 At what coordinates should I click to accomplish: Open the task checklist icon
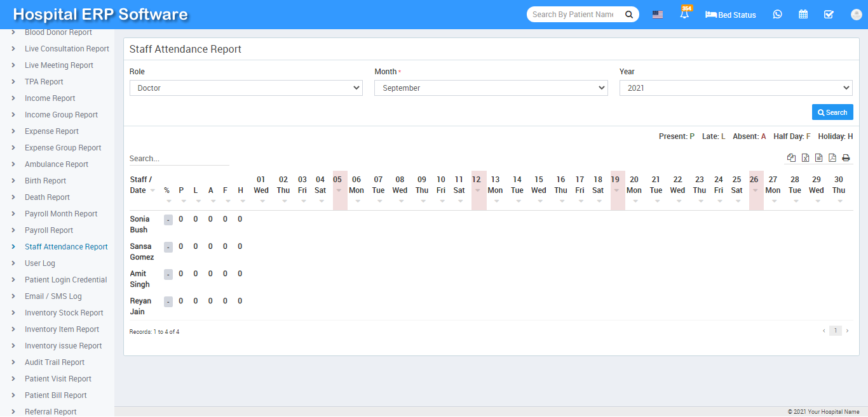point(829,15)
